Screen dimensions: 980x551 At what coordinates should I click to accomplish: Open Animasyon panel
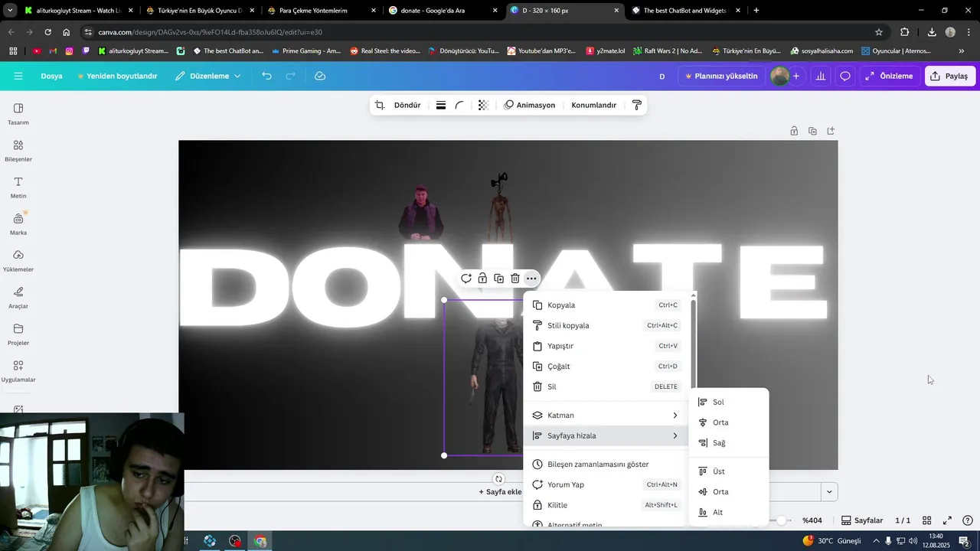(x=529, y=105)
